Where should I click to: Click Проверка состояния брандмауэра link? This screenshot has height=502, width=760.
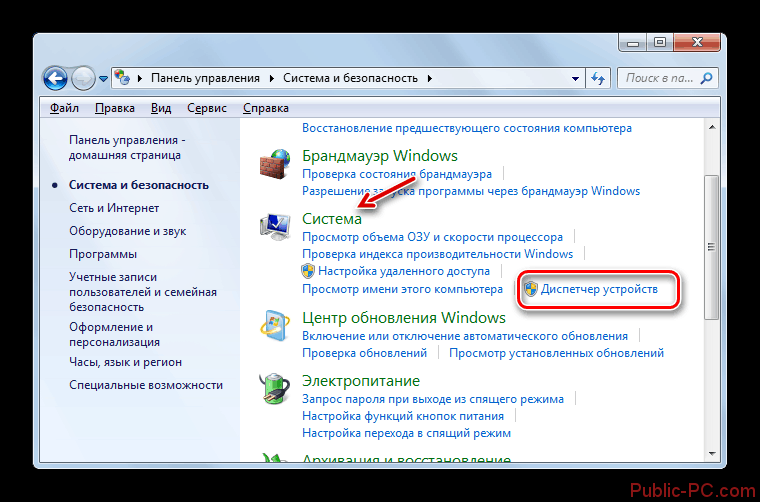coord(396,174)
